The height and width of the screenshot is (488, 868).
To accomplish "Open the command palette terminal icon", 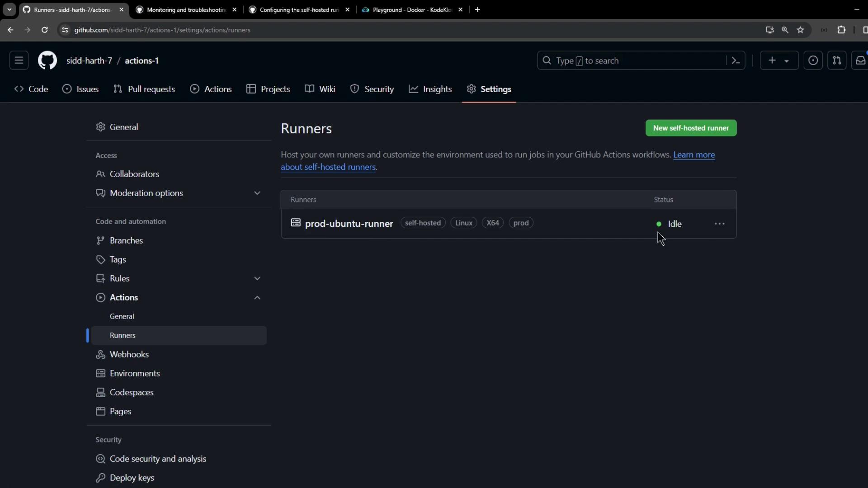I will 736,61.
